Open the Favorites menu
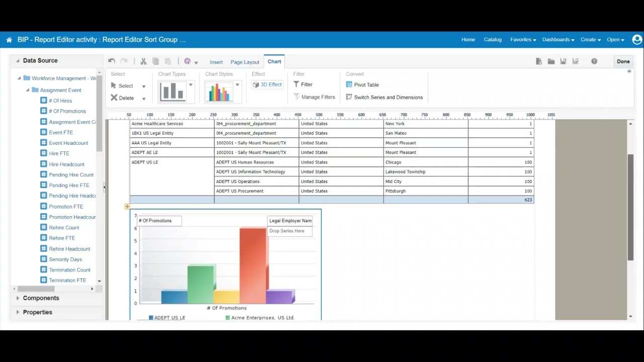Viewport: 644px width, 362px height. (523, 39)
